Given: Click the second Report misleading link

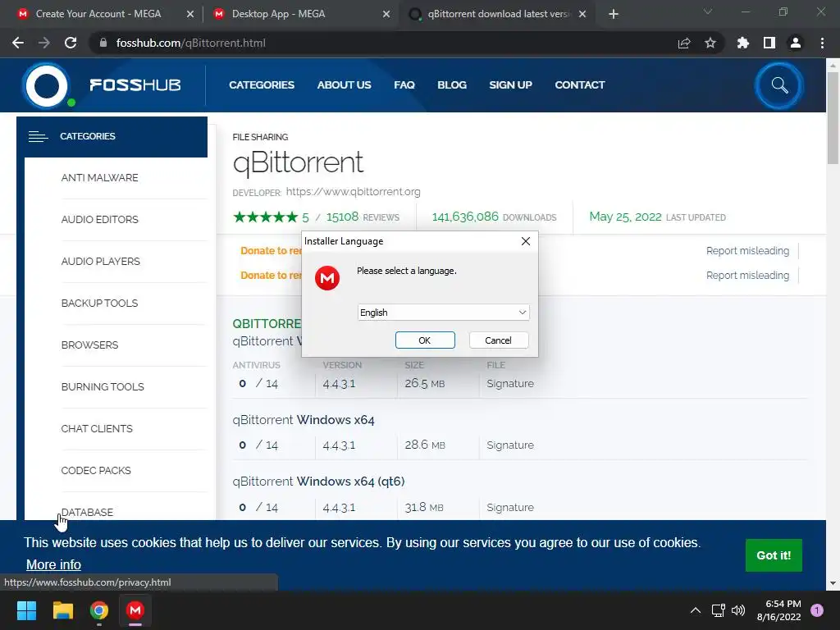Looking at the screenshot, I should tap(747, 276).
